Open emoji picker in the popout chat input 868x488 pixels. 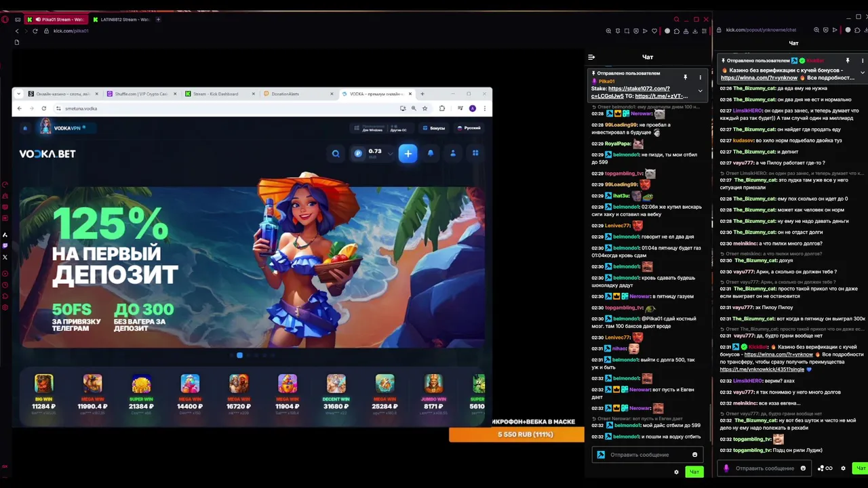(x=803, y=468)
